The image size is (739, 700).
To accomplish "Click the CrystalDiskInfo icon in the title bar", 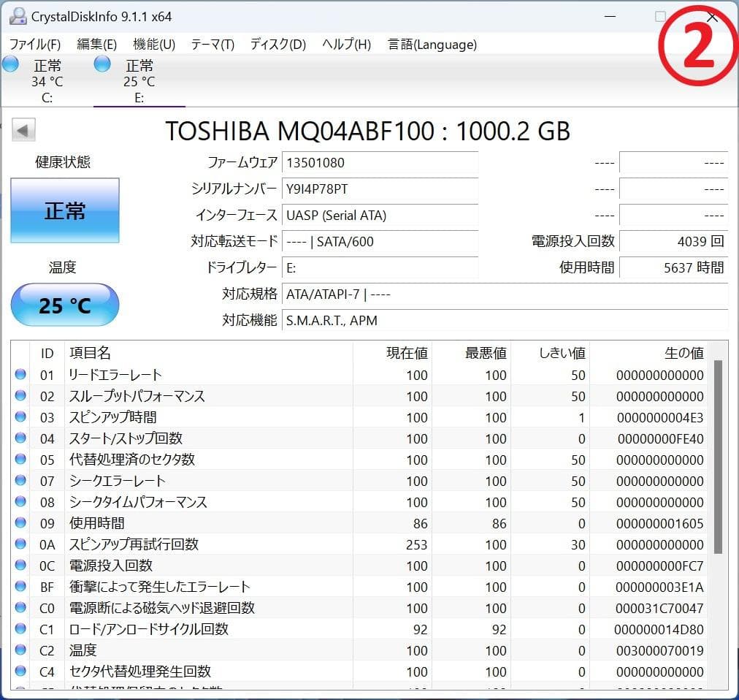I will click(18, 15).
